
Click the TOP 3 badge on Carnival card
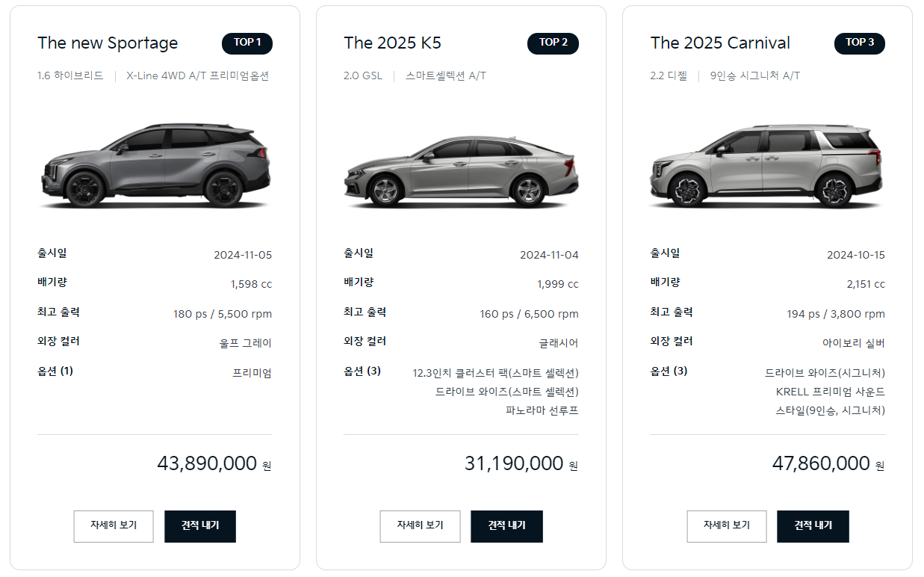click(859, 43)
